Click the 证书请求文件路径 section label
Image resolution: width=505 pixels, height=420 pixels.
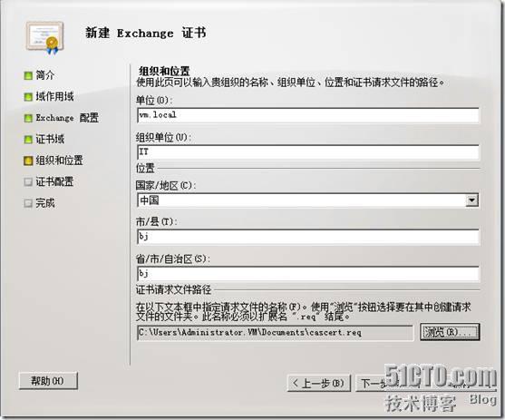click(173, 289)
